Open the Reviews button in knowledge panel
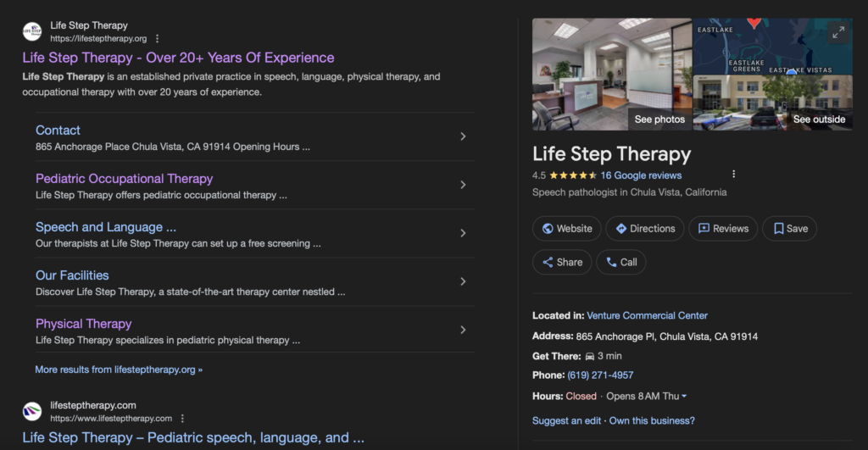868x450 pixels. (722, 229)
